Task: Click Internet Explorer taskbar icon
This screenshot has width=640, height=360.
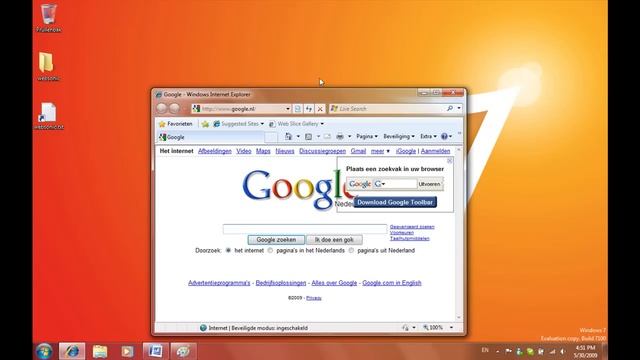Action: pyautogui.click(x=72, y=351)
